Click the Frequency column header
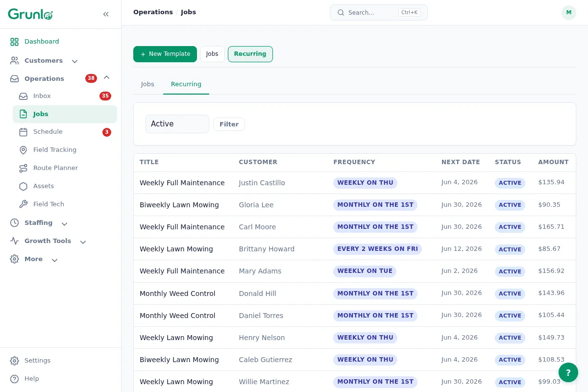588x392 pixels. 354,162
